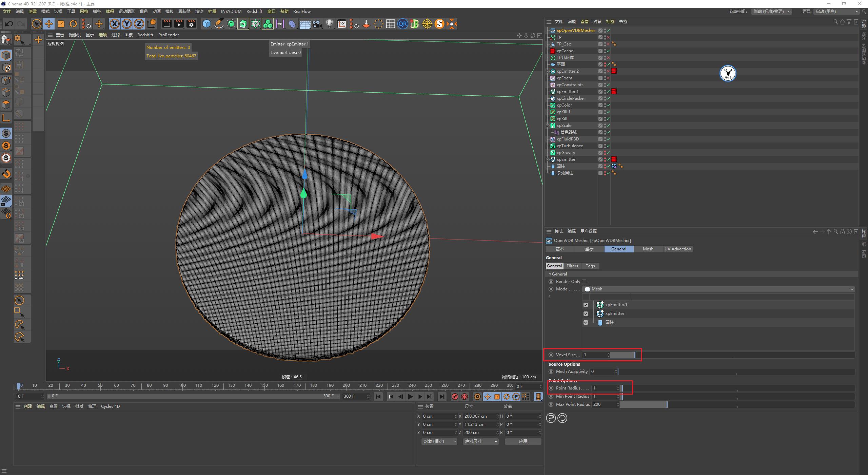
Task: Click the Render View icon in the toolbar
Action: (x=166, y=24)
